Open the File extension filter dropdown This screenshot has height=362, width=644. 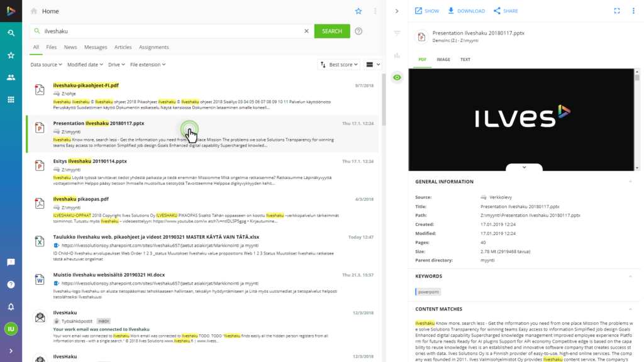148,65
